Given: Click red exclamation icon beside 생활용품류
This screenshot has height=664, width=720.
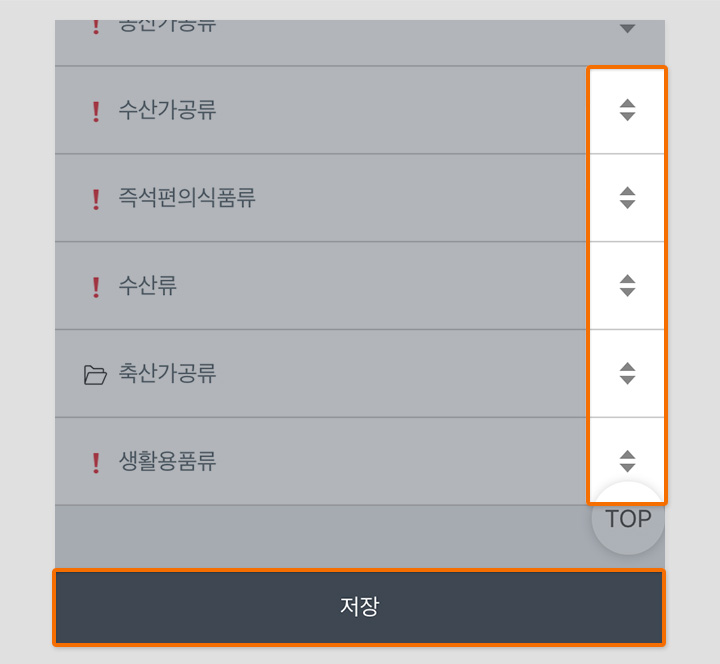Looking at the screenshot, I should click(x=96, y=463).
